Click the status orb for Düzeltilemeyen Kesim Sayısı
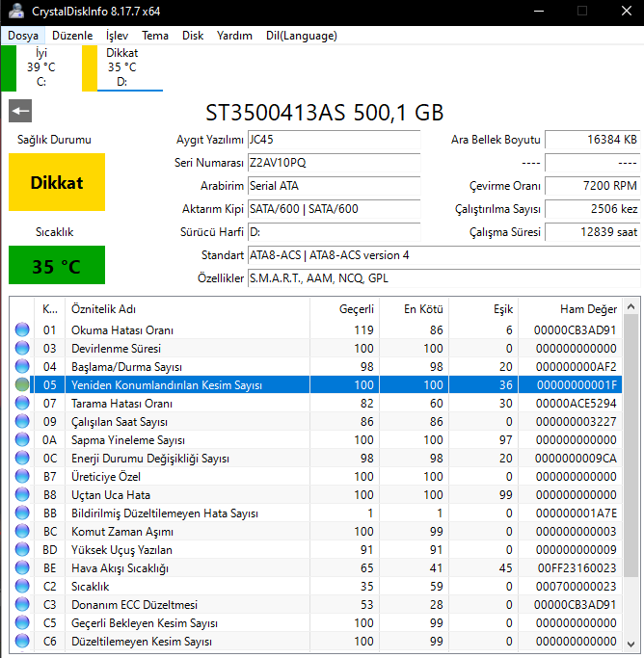The height and width of the screenshot is (658, 644). 22,641
